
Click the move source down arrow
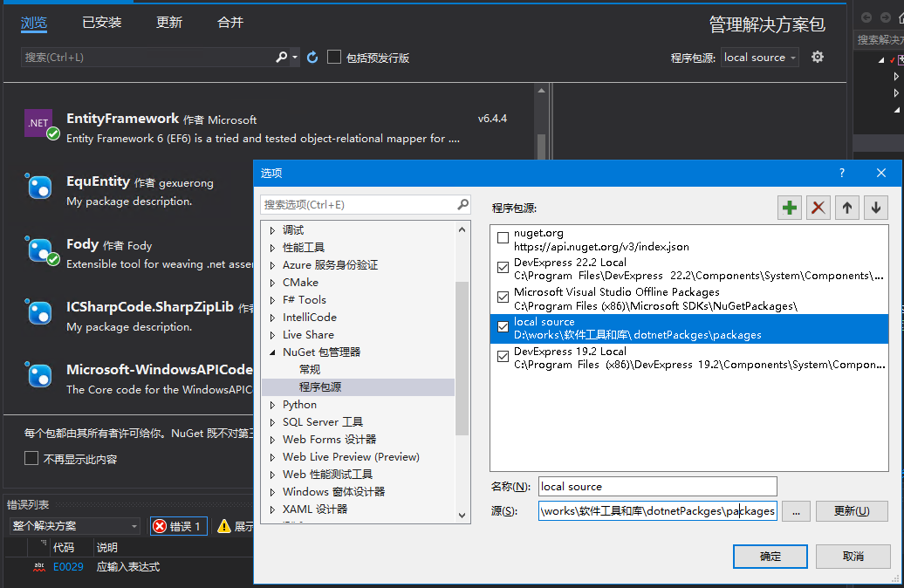coord(875,208)
